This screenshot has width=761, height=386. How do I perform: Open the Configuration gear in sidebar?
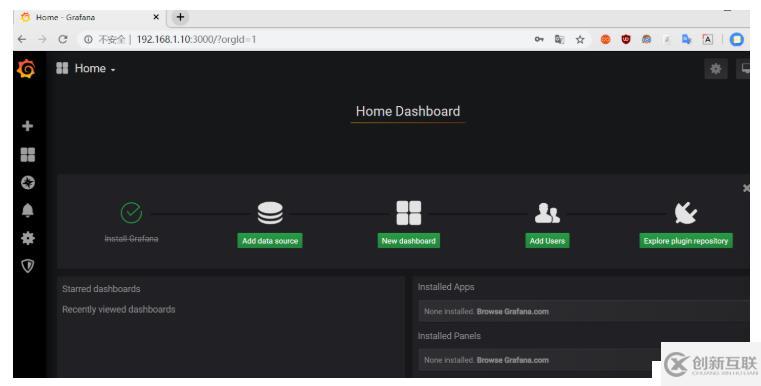click(x=28, y=238)
